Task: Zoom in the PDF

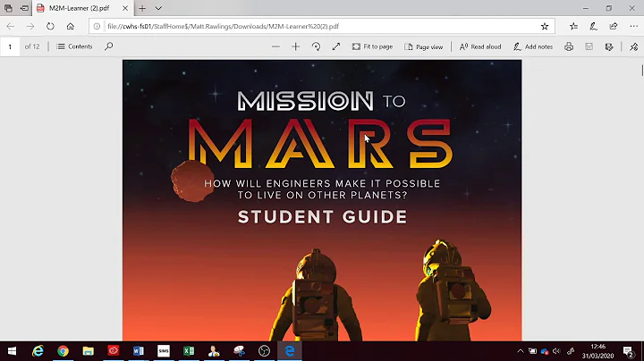Action: coord(296,46)
